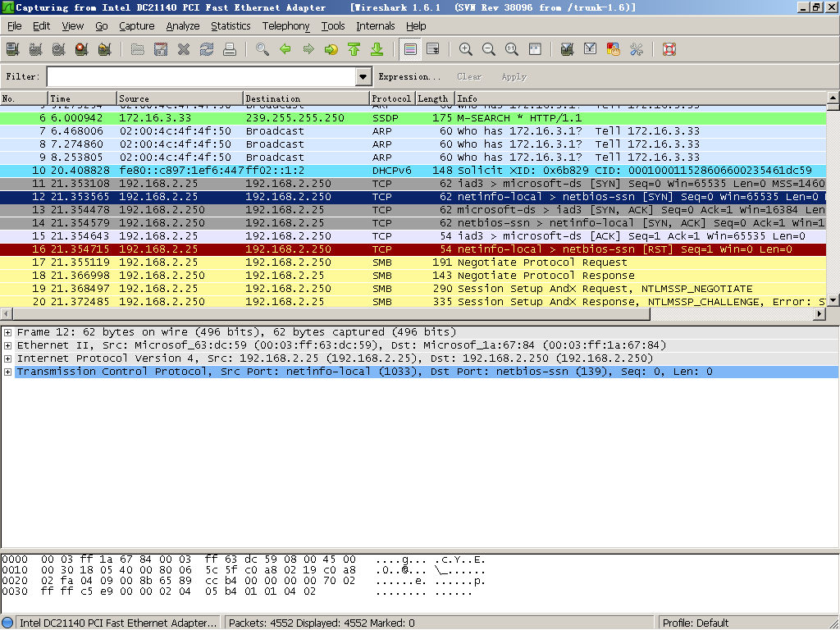Sort by the No. column header
This screenshot has height=630, width=840.
[24, 98]
